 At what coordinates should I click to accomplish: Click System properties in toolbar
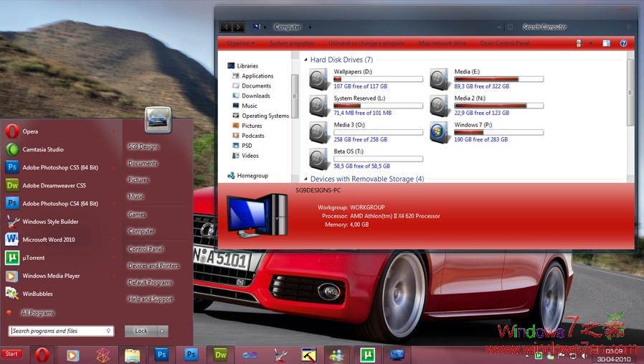pos(292,43)
